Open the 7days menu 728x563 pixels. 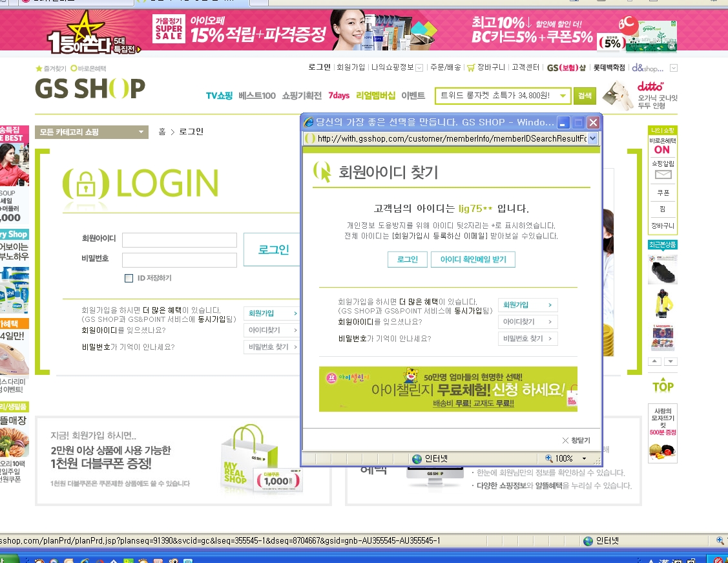(339, 96)
